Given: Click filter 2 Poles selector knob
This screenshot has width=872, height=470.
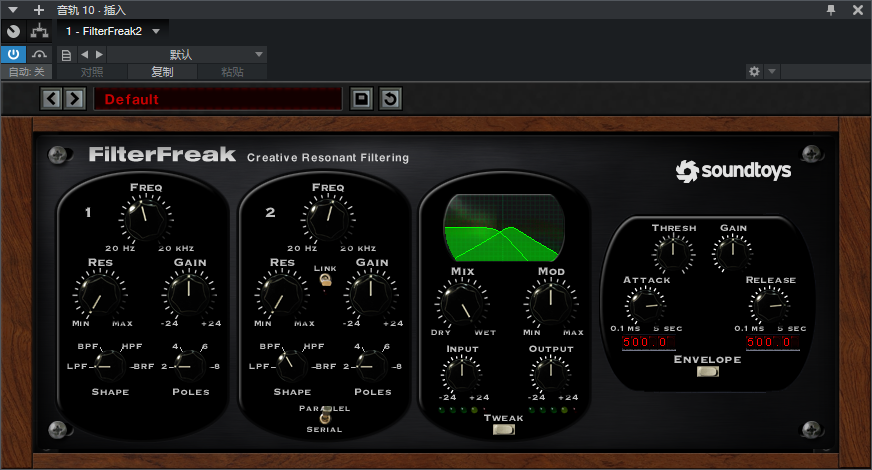Looking at the screenshot, I should tap(371, 367).
